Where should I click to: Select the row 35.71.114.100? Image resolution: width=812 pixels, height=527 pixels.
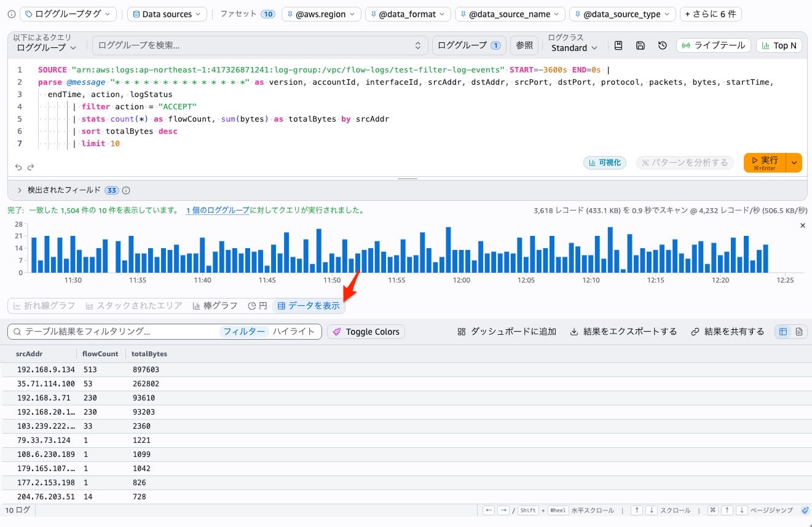(x=406, y=384)
